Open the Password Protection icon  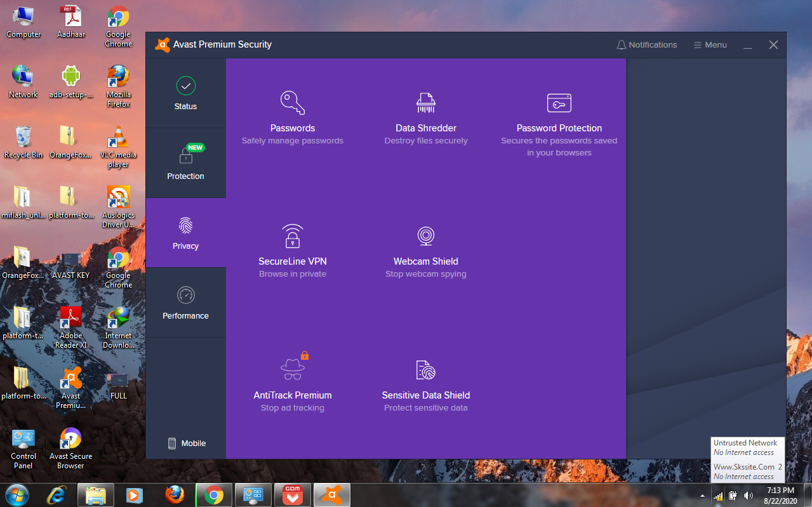point(559,103)
